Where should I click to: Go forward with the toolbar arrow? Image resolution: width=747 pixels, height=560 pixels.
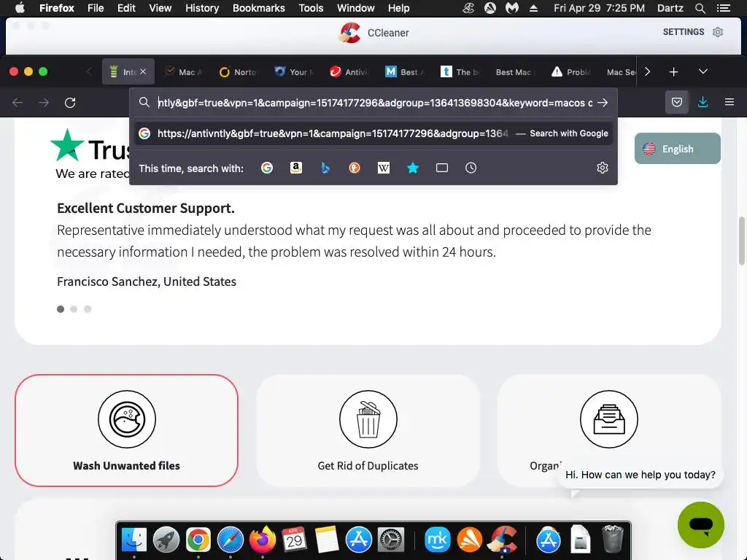44,103
